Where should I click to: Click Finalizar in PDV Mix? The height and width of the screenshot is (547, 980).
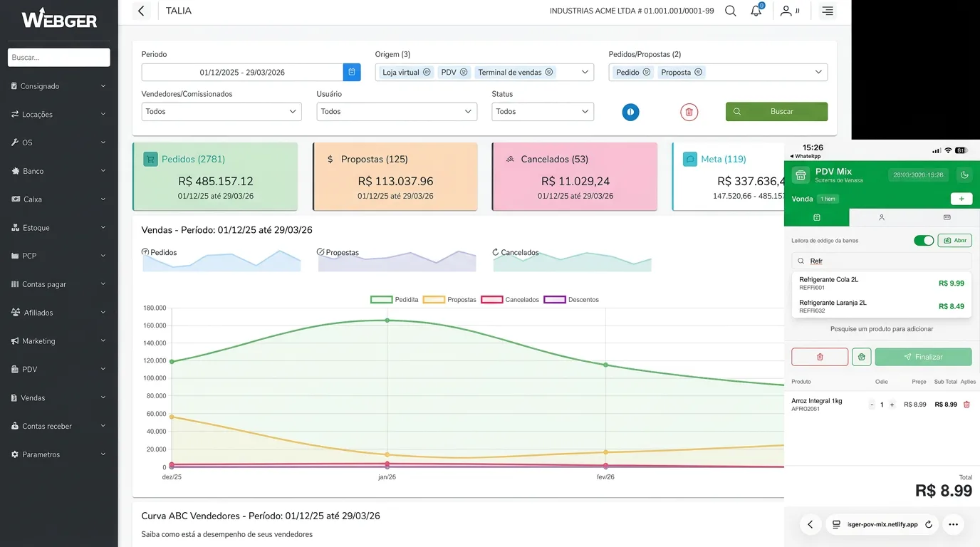(x=923, y=357)
